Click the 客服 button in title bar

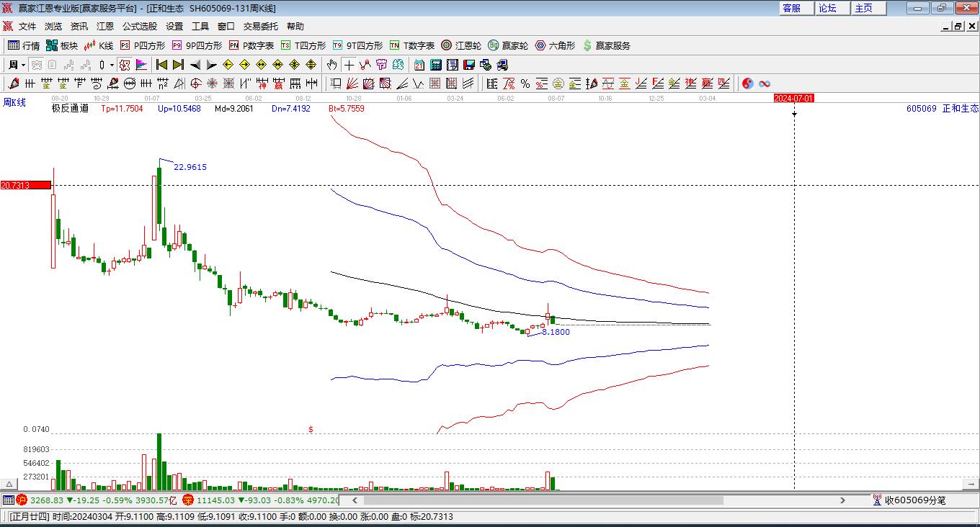(797, 8)
